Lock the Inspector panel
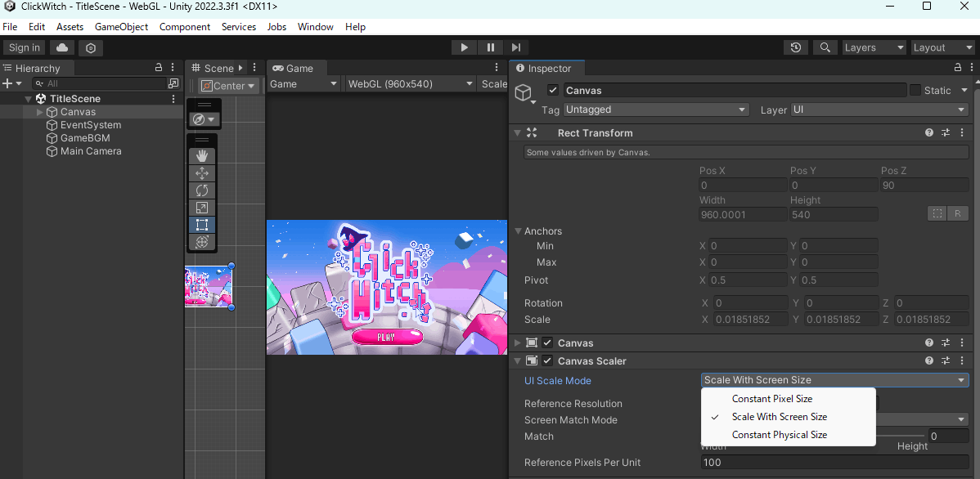980x479 pixels. pos(957,68)
